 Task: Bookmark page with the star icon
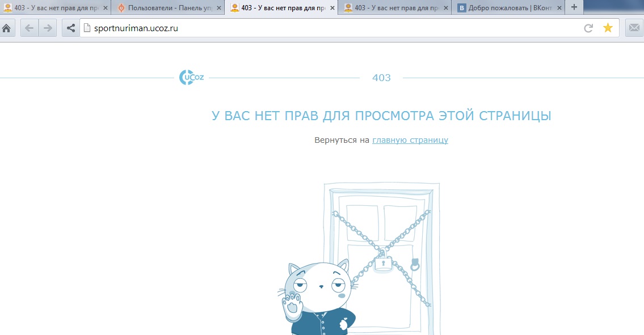[608, 28]
